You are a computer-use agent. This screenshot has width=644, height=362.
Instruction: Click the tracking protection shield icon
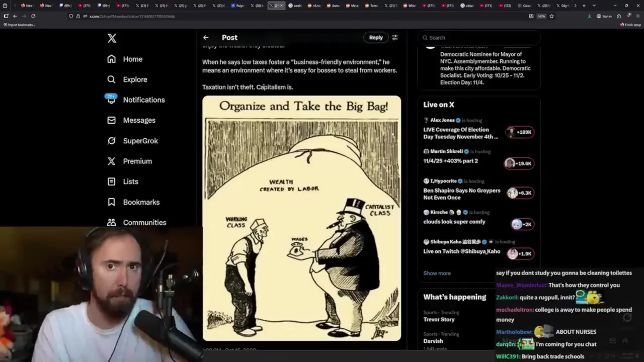tap(71, 16)
